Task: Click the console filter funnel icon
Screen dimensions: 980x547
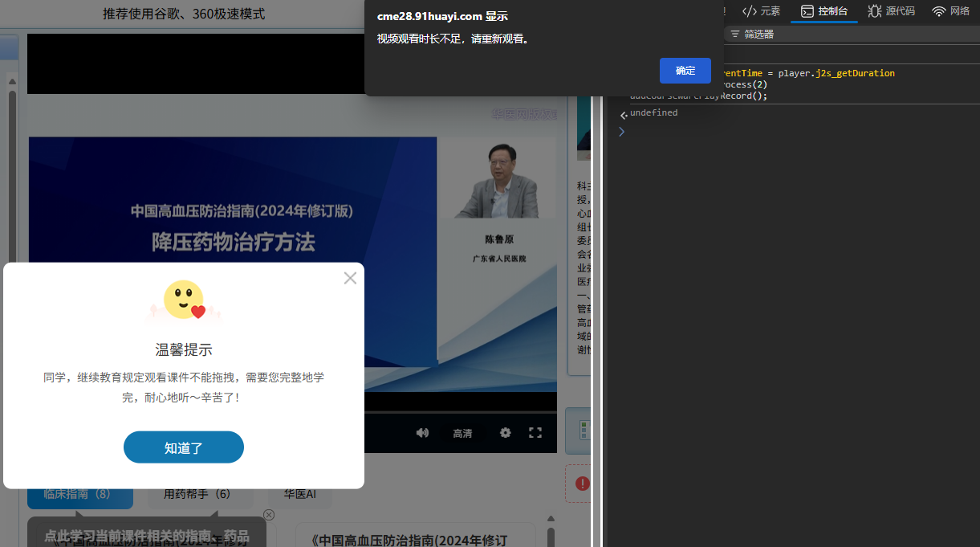Action: (735, 34)
